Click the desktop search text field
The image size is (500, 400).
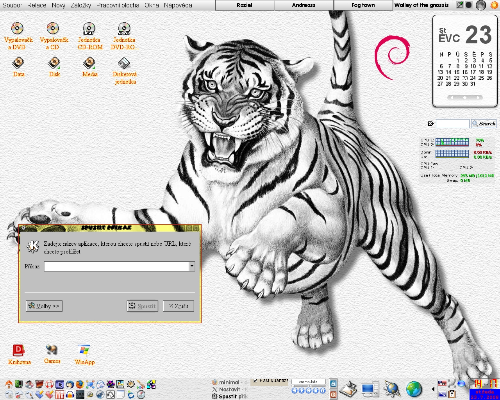452,124
